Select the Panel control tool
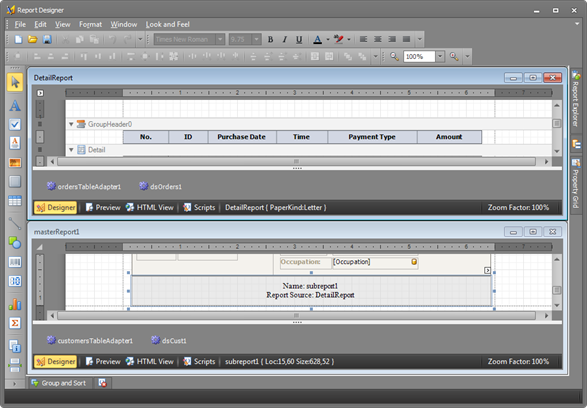This screenshot has width=587, height=408. click(x=15, y=182)
